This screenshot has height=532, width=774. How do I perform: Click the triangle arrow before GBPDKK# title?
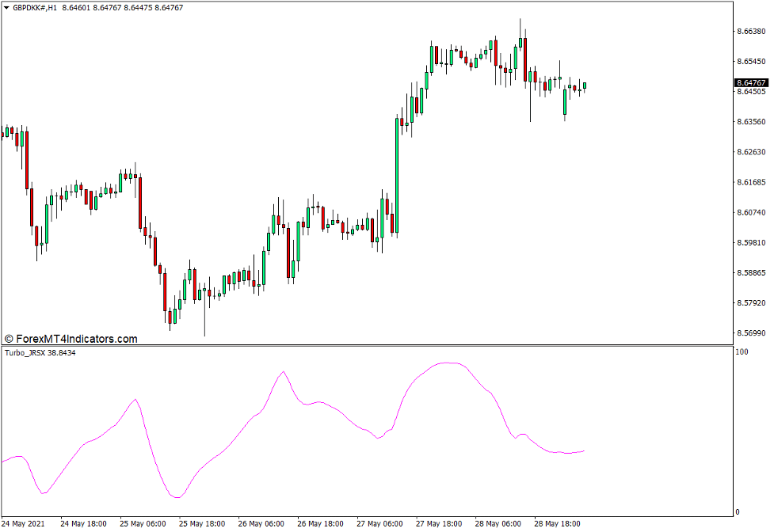click(x=6, y=7)
